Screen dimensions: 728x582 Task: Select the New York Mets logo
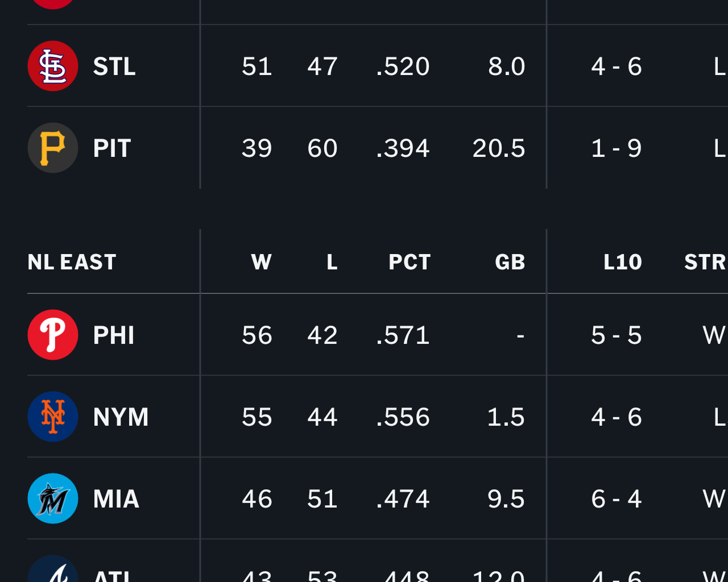point(53,417)
